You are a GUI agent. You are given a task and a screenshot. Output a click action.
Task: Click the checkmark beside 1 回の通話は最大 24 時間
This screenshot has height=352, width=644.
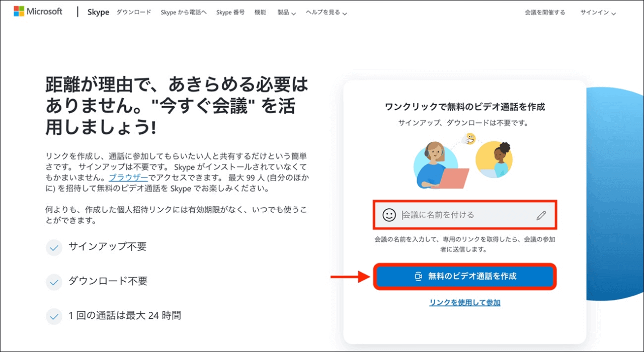tap(54, 316)
